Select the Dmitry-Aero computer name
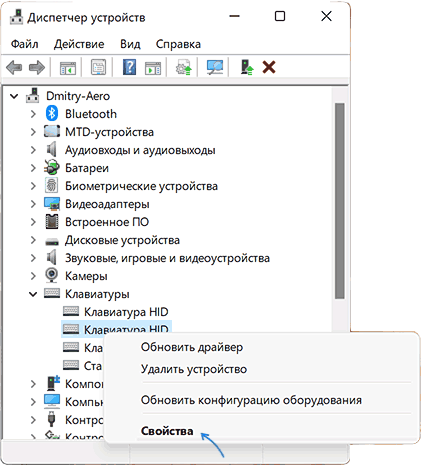421x465 pixels. point(78,96)
